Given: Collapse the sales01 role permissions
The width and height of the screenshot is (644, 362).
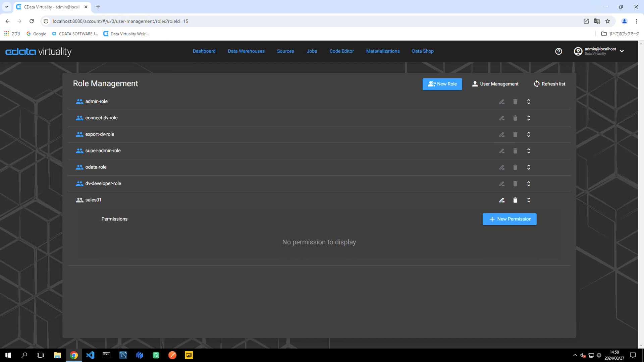Looking at the screenshot, I should click(529, 200).
